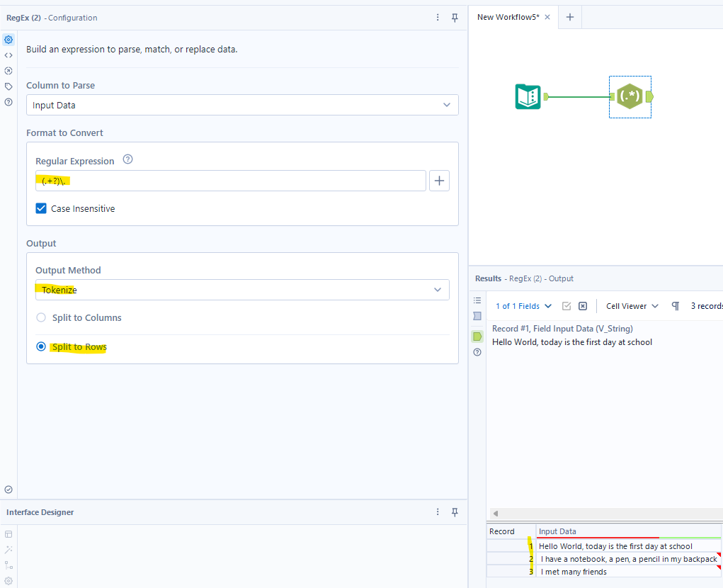Image resolution: width=723 pixels, height=588 pixels.
Task: Select the RegEx tool on canvas
Action: [x=630, y=96]
